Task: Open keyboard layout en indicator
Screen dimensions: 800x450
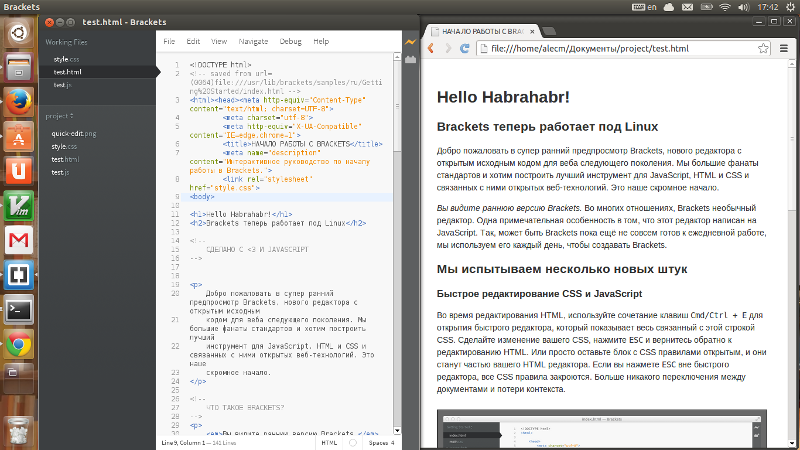Action: [x=644, y=7]
